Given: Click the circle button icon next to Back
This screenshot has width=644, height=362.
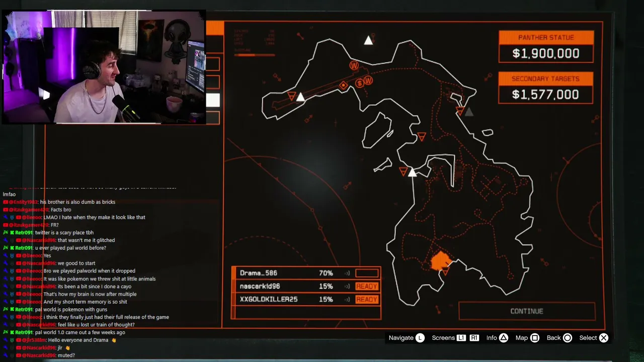Looking at the screenshot, I should pos(567,338).
